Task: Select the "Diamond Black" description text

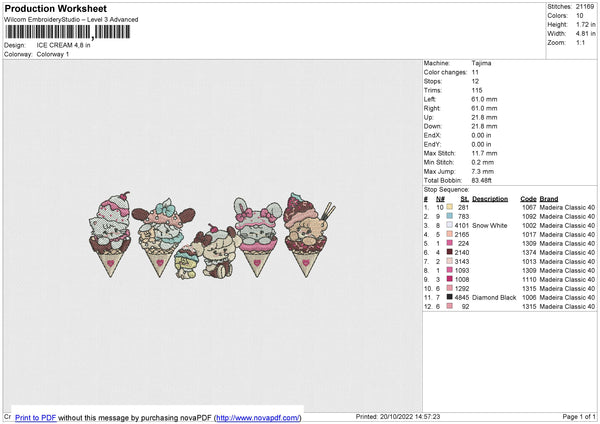Action: (494, 297)
